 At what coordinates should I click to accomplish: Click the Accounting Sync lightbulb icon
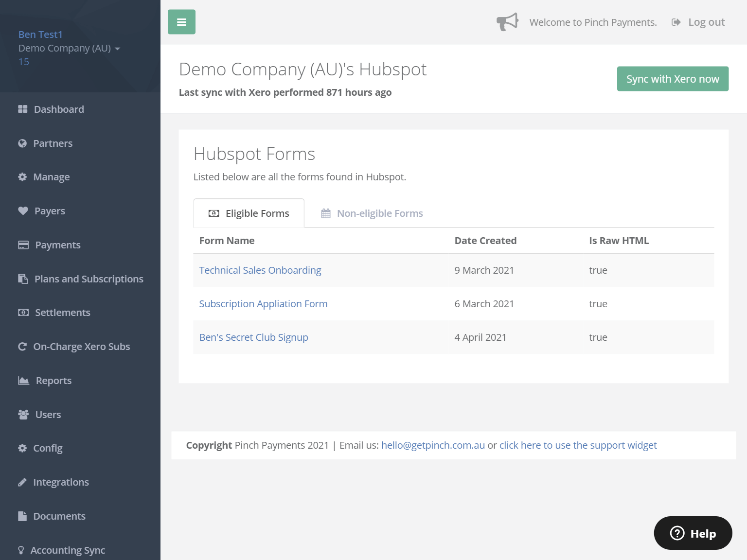(x=21, y=550)
